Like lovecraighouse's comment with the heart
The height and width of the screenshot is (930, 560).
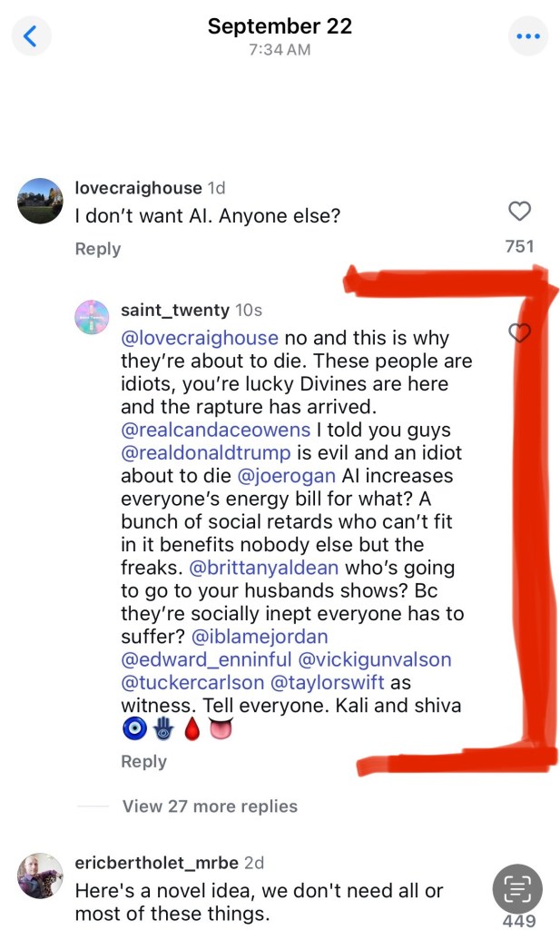[519, 212]
